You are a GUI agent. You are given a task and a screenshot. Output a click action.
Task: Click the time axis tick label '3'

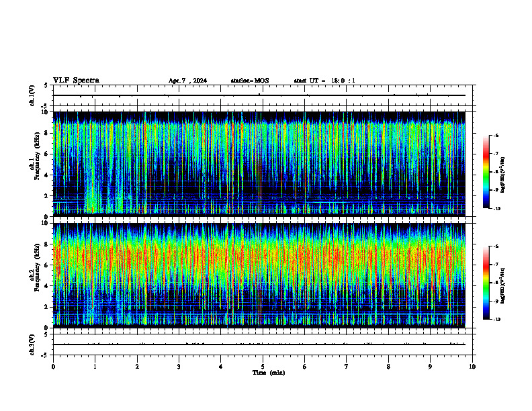pyautogui.click(x=179, y=367)
